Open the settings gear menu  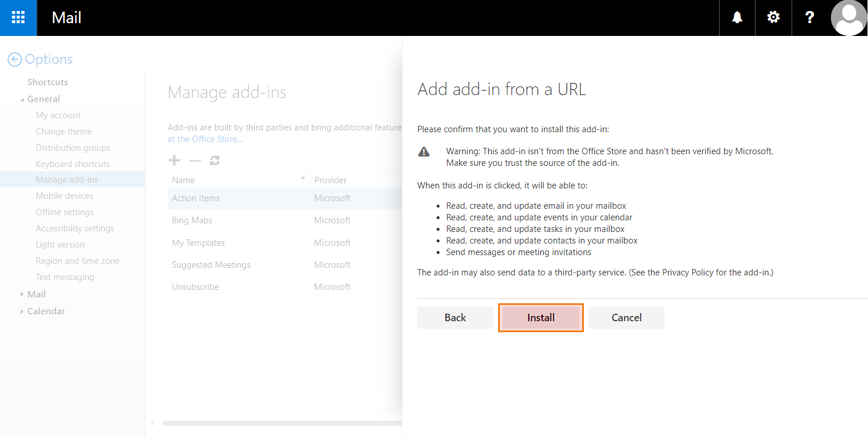click(773, 17)
